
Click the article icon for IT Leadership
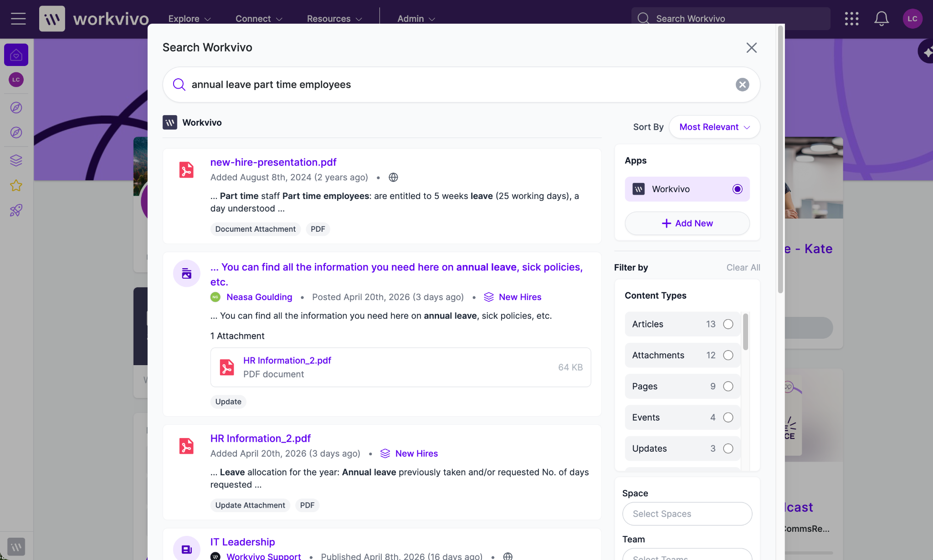pyautogui.click(x=187, y=549)
